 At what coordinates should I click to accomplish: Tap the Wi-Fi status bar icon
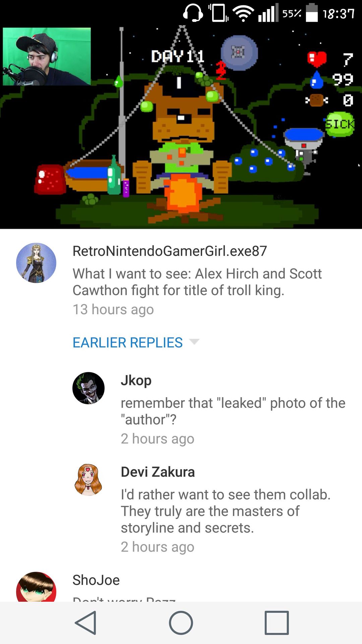pyautogui.click(x=244, y=14)
